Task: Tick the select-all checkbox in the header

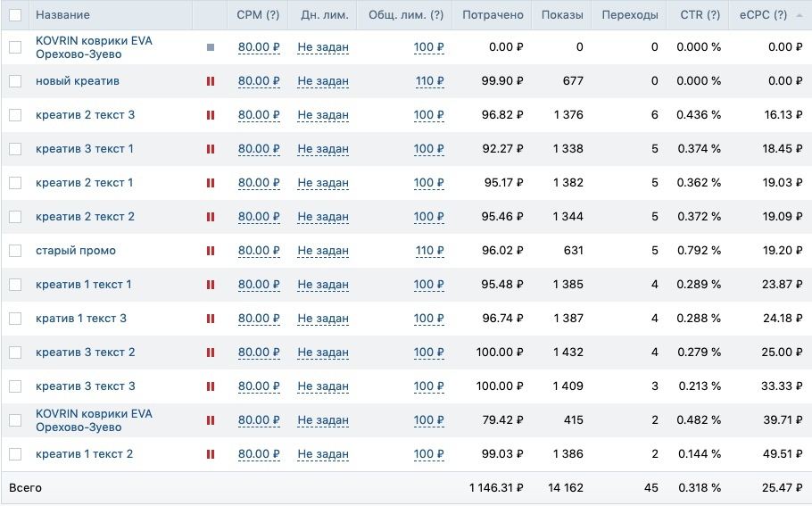Action: pyautogui.click(x=15, y=15)
